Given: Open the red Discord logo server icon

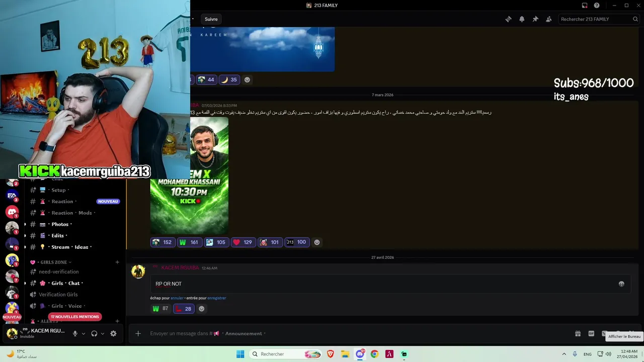Looking at the screenshot, I should (12, 212).
